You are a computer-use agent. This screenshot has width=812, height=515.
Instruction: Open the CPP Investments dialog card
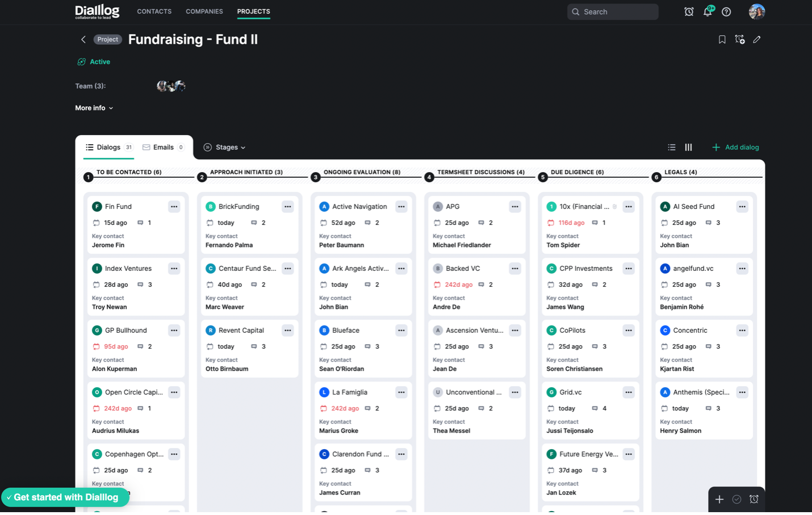[x=590, y=287]
